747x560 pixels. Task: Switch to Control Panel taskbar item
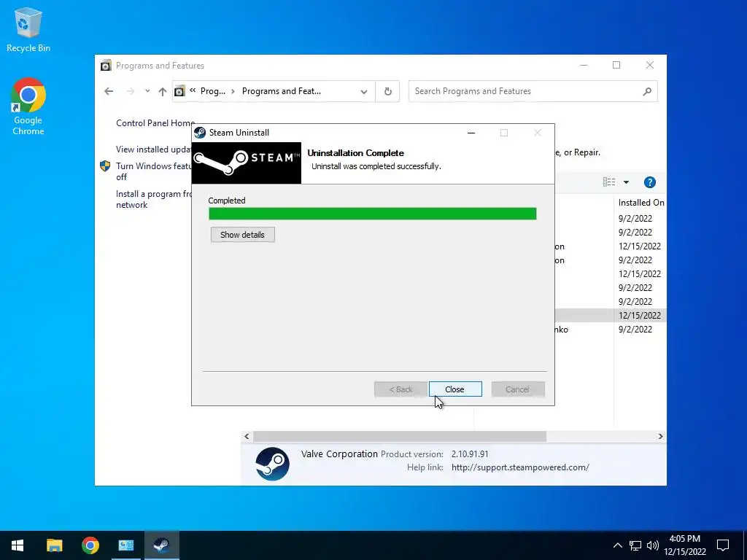point(125,545)
